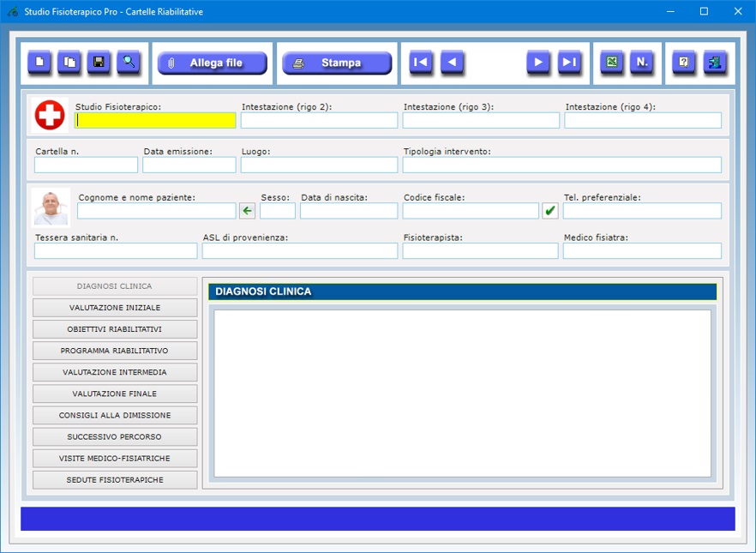756x553 pixels.
Task: Open the VISITE MEDICO-FISIATRICHE section
Action: (x=115, y=459)
